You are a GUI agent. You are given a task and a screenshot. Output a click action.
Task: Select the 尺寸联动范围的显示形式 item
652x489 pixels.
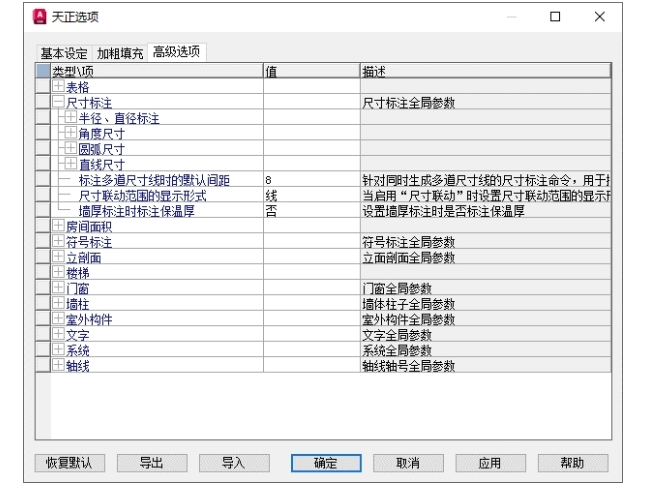[142, 195]
